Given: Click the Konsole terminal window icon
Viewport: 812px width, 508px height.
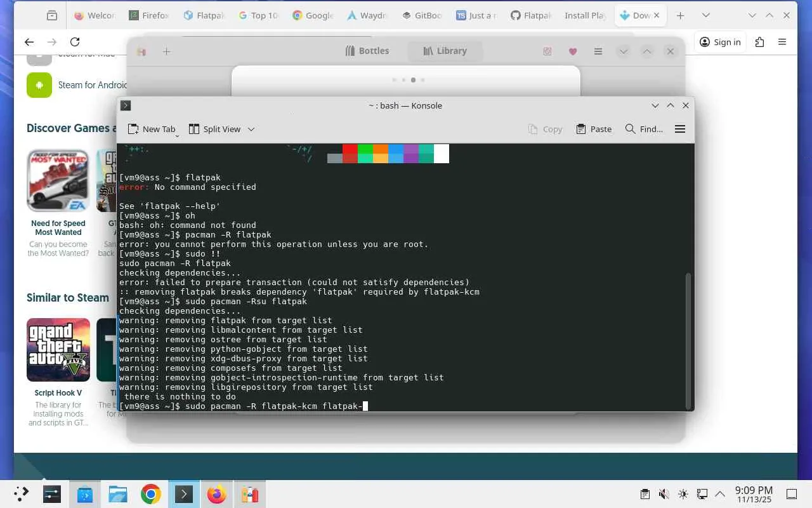Looking at the screenshot, I should (x=126, y=105).
